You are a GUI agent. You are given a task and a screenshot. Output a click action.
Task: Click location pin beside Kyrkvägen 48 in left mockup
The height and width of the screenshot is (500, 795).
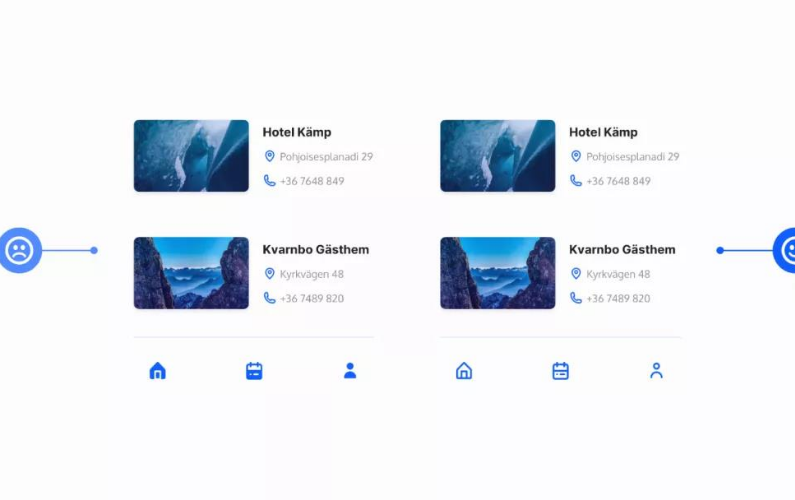[x=270, y=274]
